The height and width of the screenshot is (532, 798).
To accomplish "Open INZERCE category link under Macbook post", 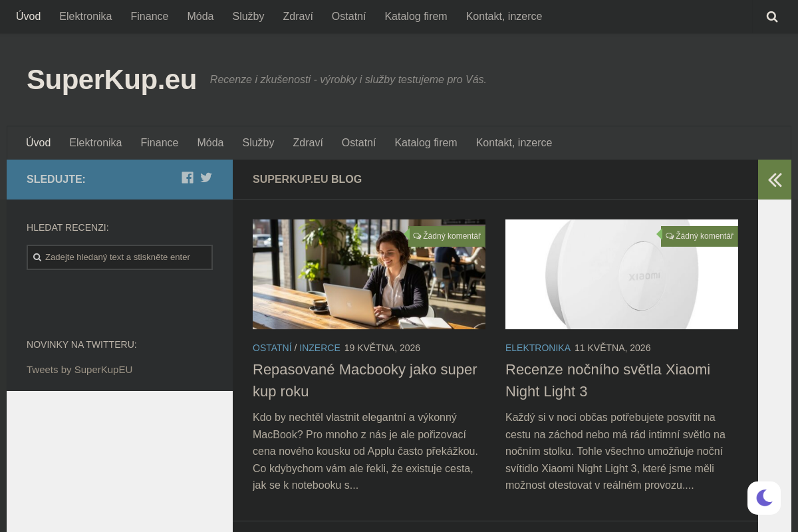I will click(x=320, y=348).
